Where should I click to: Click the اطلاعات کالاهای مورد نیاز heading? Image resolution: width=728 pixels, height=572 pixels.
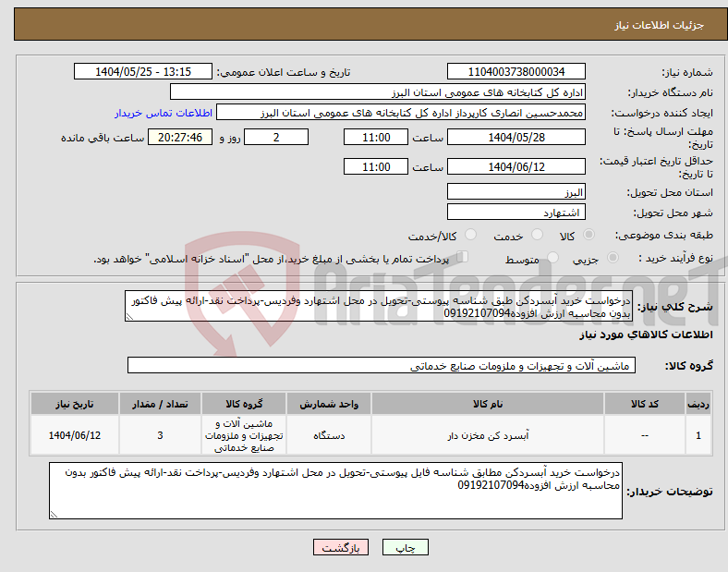tap(646, 335)
